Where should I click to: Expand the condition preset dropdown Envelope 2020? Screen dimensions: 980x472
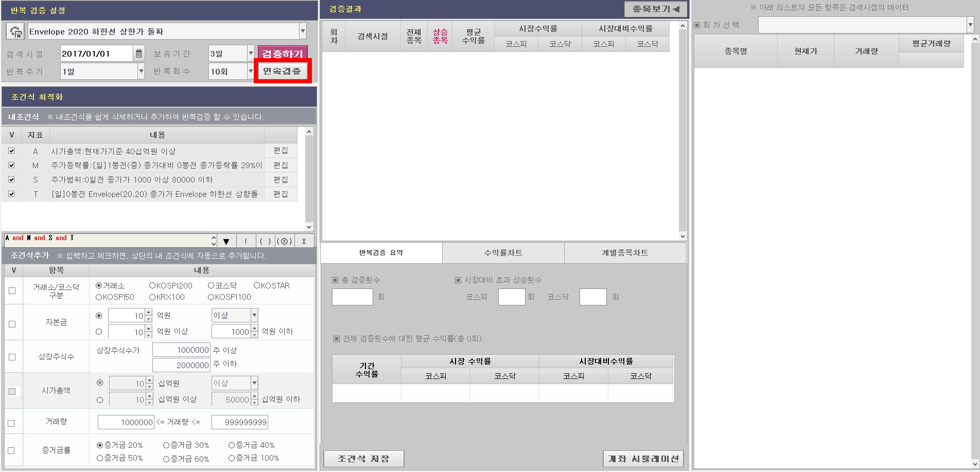pyautogui.click(x=303, y=31)
